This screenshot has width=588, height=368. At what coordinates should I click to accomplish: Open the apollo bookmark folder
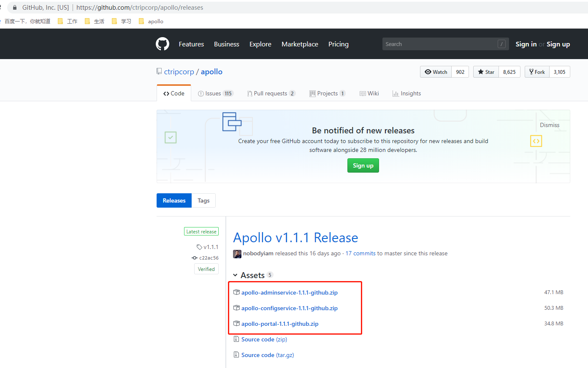point(151,21)
